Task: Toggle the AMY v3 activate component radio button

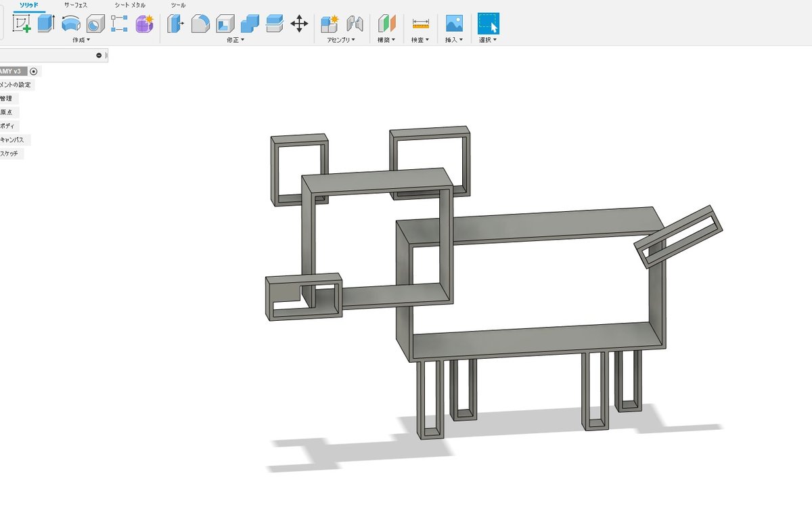Action: (x=34, y=71)
